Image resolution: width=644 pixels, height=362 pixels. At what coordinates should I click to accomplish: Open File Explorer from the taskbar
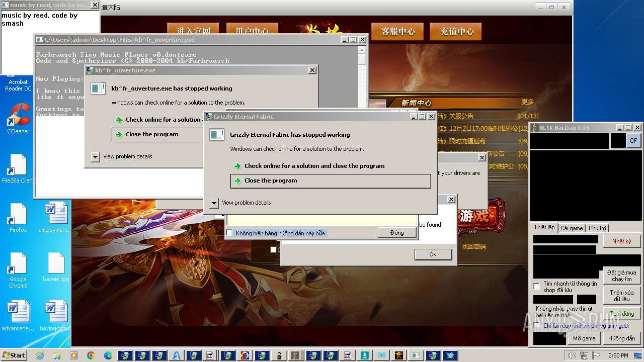[x=57, y=355]
